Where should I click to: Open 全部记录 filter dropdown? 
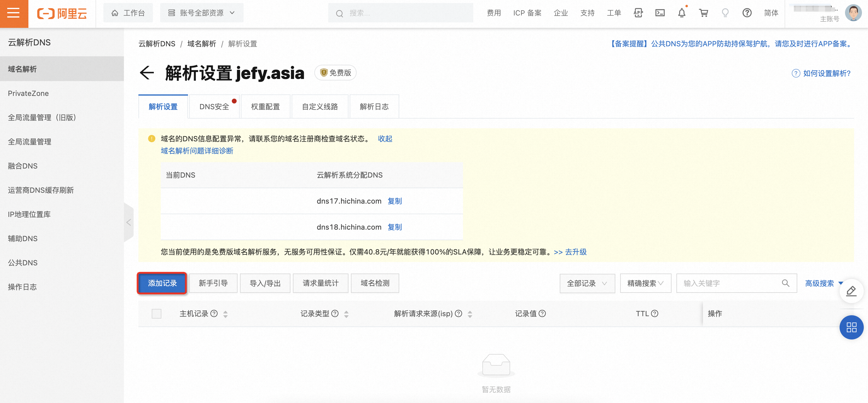(x=587, y=283)
